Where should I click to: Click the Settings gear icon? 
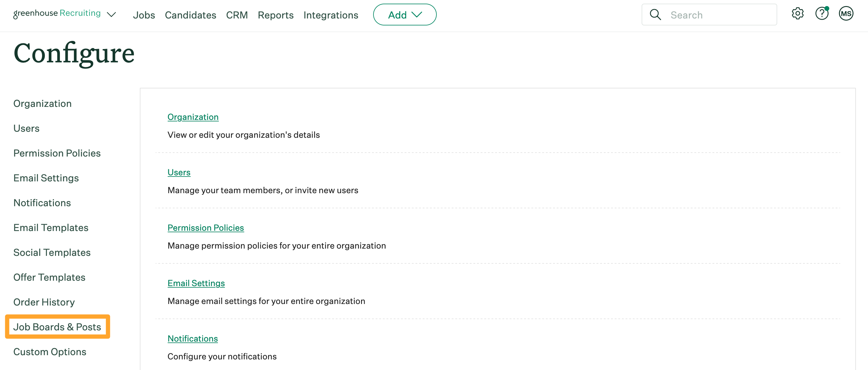[798, 14]
